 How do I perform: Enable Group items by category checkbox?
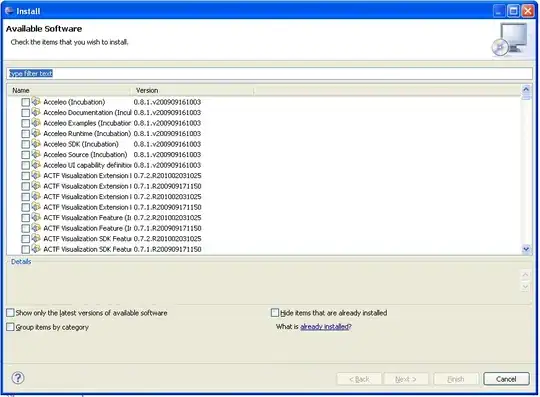click(x=10, y=327)
